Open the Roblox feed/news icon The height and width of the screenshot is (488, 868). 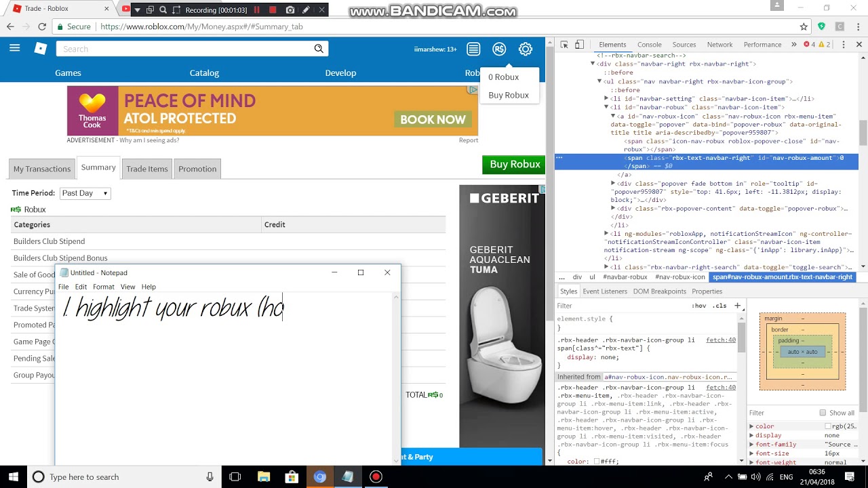(x=473, y=49)
